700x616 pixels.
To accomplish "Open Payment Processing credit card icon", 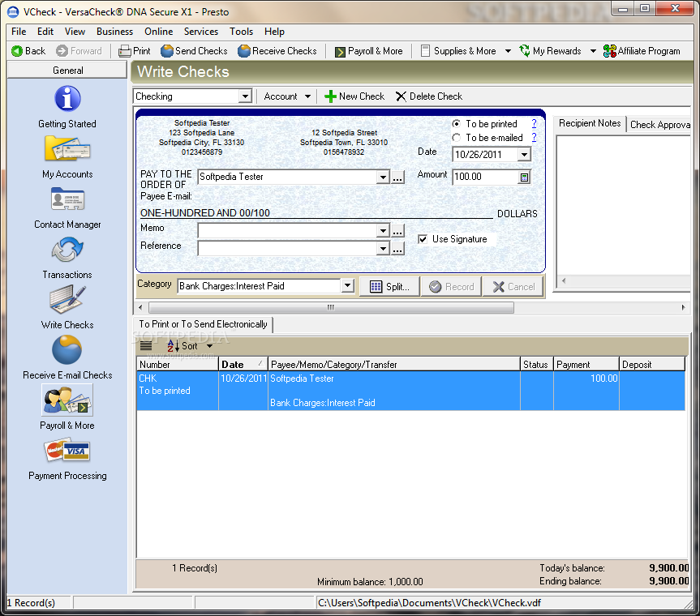I will (67, 451).
